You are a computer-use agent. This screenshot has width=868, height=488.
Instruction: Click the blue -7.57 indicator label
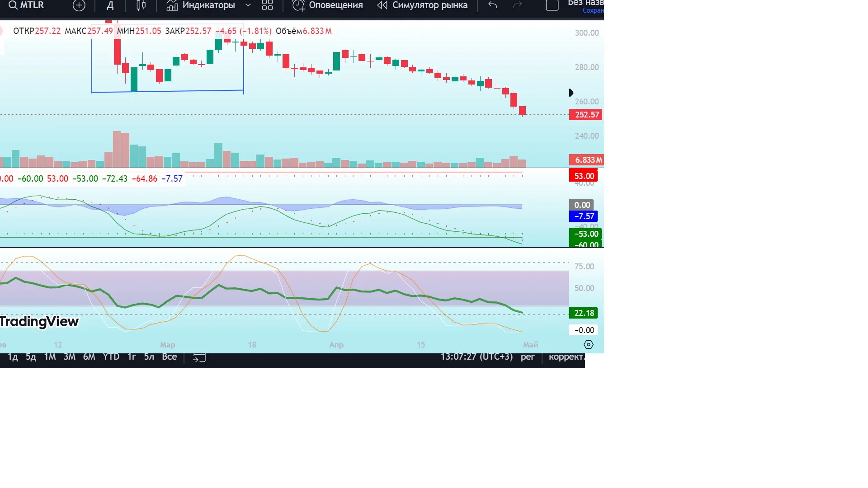tap(584, 216)
